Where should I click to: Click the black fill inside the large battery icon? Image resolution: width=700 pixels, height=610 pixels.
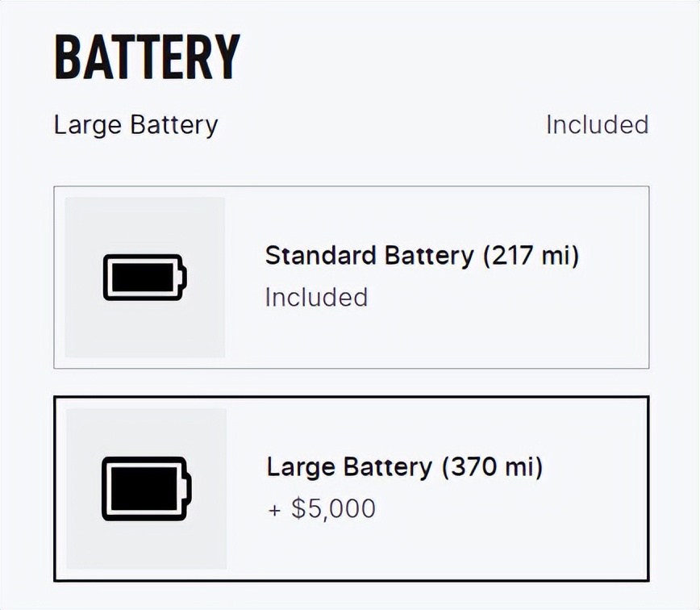coord(144,489)
